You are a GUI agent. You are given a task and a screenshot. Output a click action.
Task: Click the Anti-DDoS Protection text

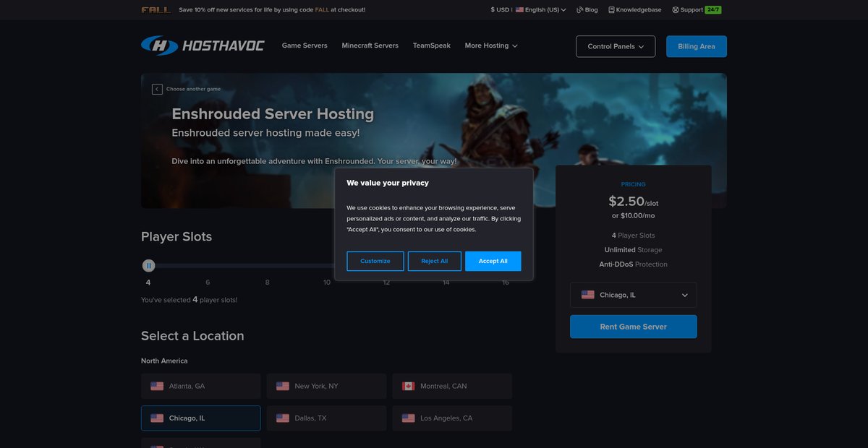pyautogui.click(x=634, y=264)
